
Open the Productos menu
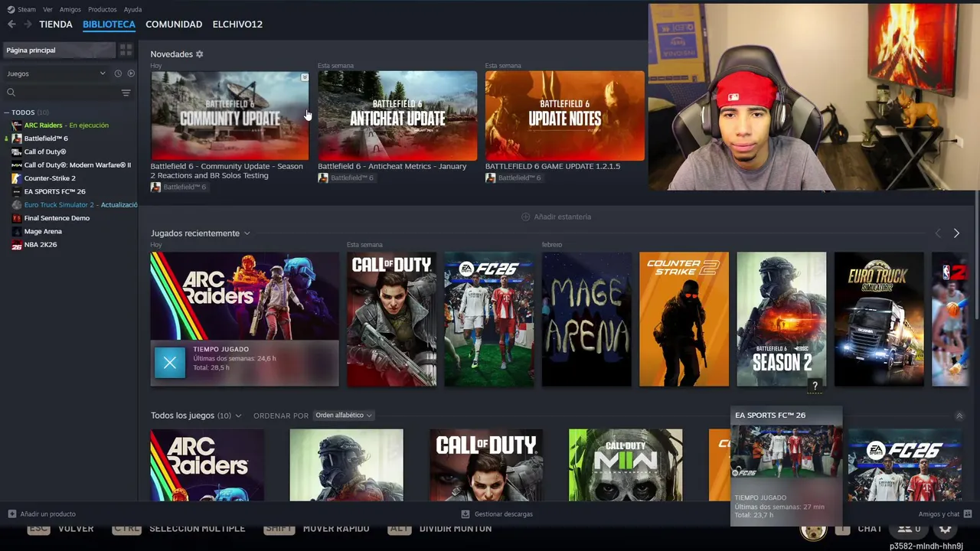point(103,9)
